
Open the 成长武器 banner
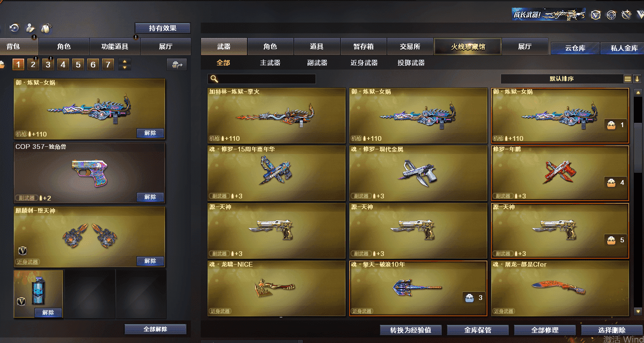click(549, 15)
